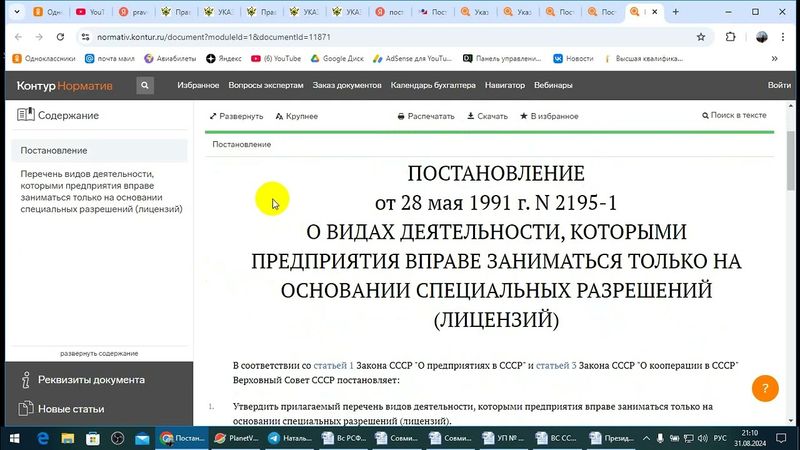Open Новости VK bookmark
The width and height of the screenshot is (800, 450).
click(573, 59)
